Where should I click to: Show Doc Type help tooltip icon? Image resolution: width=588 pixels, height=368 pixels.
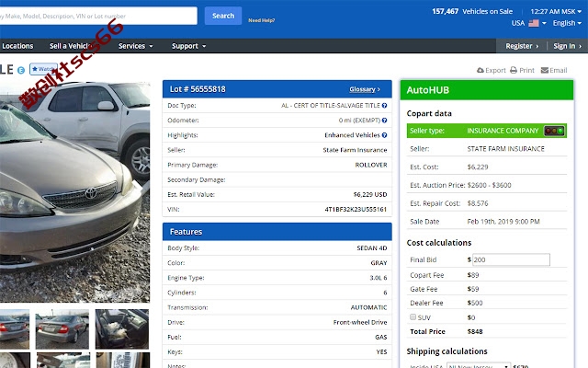384,106
